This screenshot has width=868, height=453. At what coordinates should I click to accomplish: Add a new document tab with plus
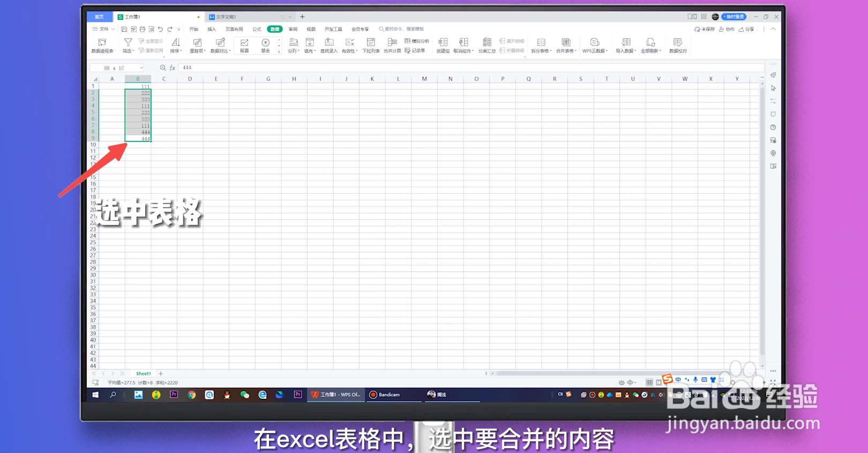point(302,17)
